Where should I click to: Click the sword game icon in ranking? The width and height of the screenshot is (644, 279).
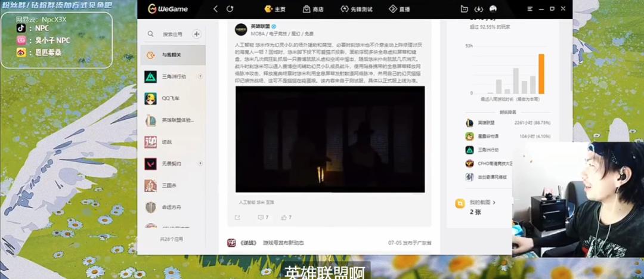[x=469, y=177]
